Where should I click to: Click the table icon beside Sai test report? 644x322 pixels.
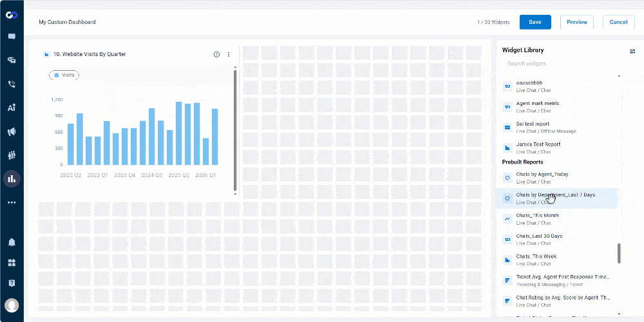(x=507, y=128)
